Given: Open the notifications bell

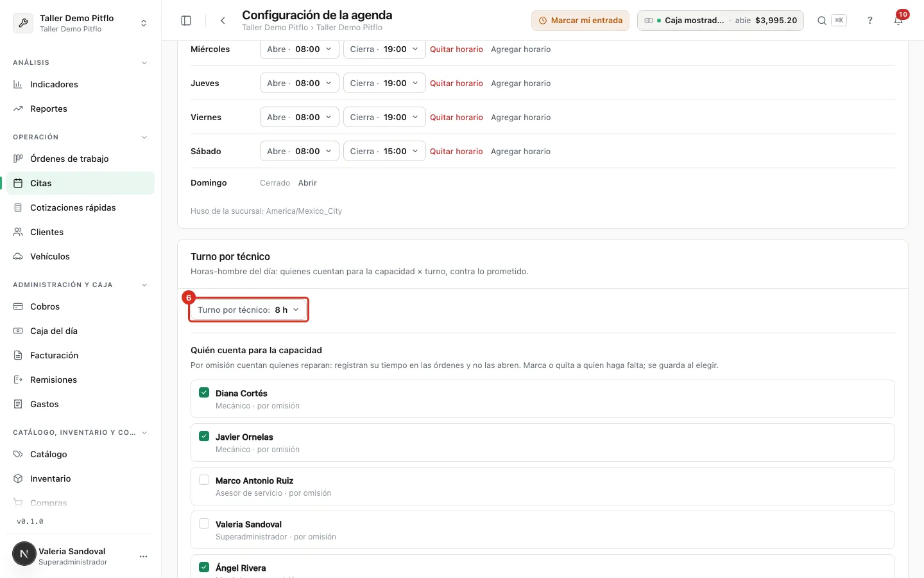Looking at the screenshot, I should coord(898,21).
